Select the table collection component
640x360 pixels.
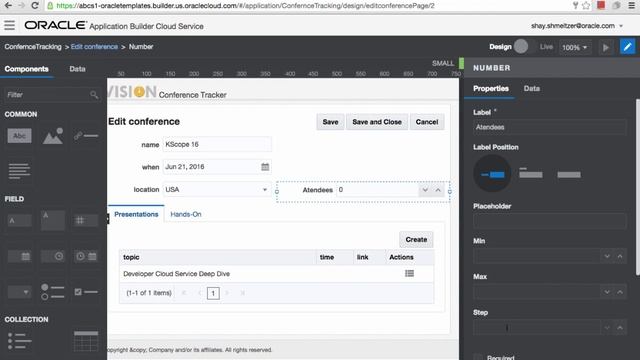(x=86, y=341)
